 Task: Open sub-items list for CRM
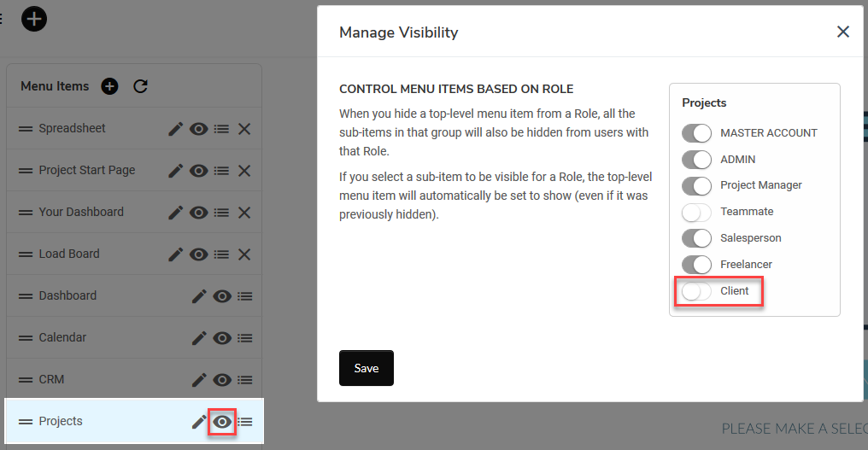244,380
